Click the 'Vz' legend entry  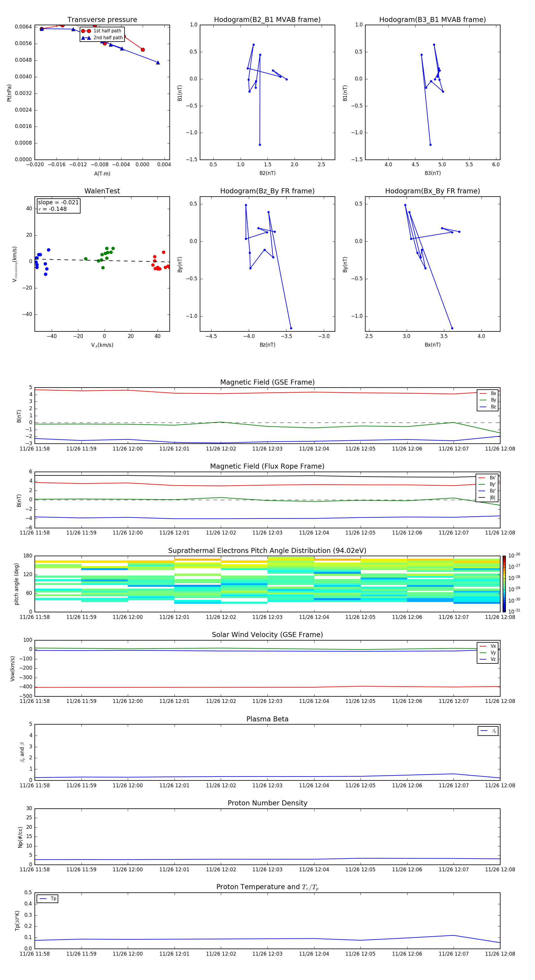tap(488, 659)
